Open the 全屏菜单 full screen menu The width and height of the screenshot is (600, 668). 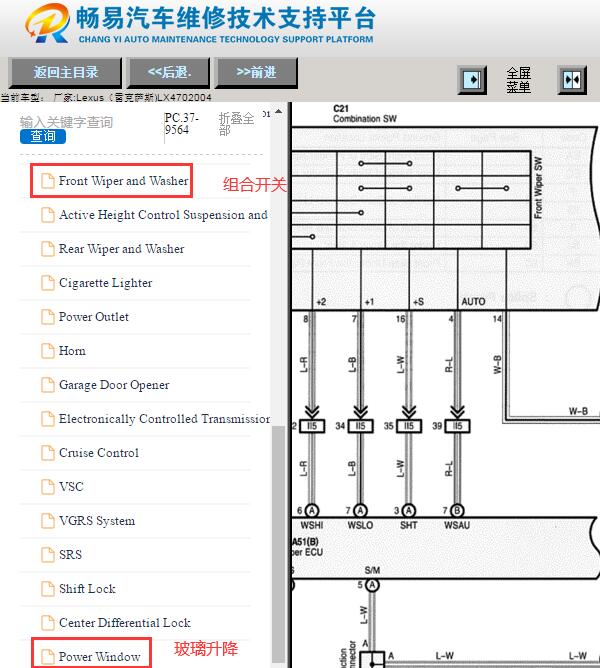pyautogui.click(x=519, y=80)
